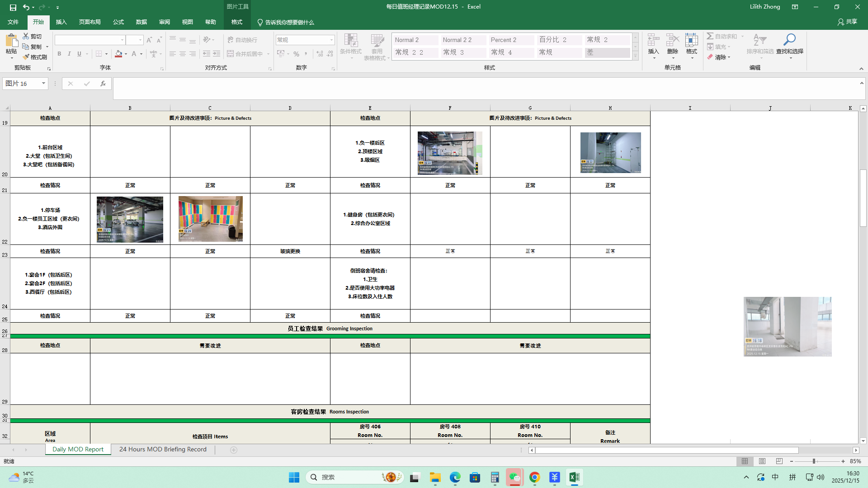
Task: Click the Conditional Formatting icon
Action: 350,41
